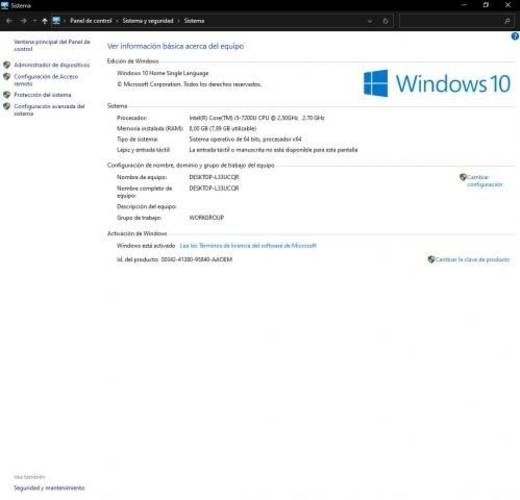Go forward with the forward arrow
Image resolution: width=520 pixels, height=500 pixels.
23,21
